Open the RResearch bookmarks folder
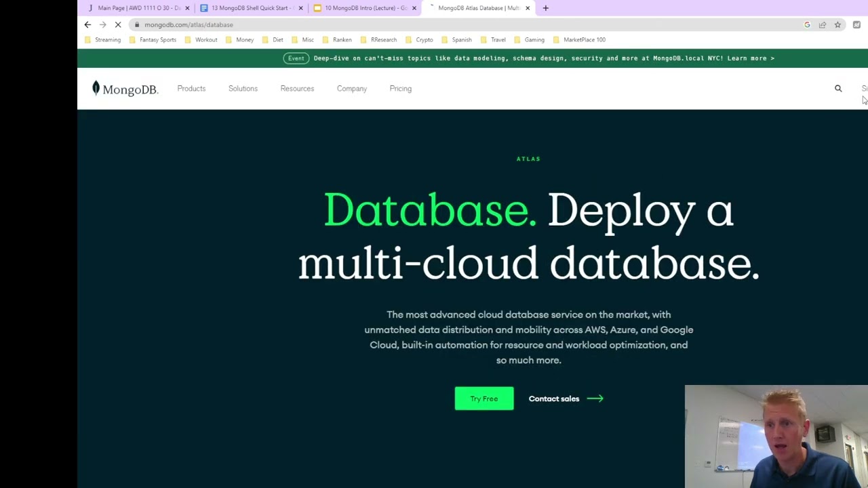Screen dimensions: 868x488 pos(378,39)
